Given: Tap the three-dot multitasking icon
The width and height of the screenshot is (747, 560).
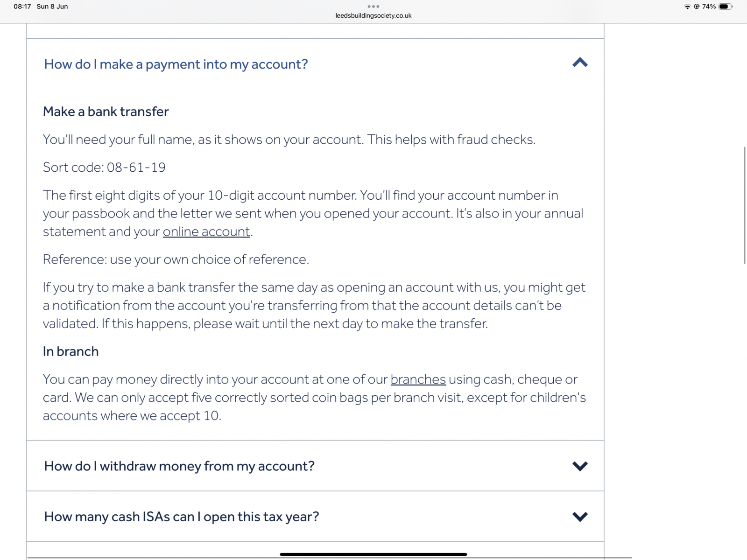Looking at the screenshot, I should [x=373, y=7].
